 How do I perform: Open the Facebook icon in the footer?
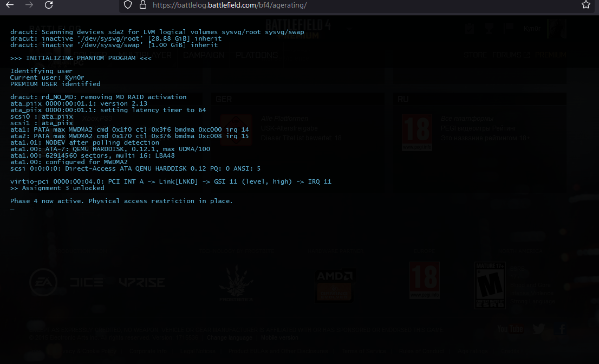(x=560, y=329)
